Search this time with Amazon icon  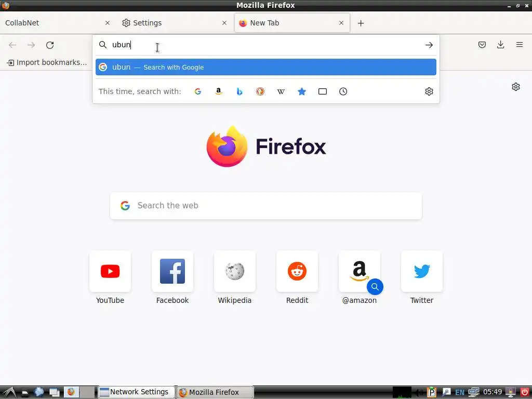(x=219, y=91)
